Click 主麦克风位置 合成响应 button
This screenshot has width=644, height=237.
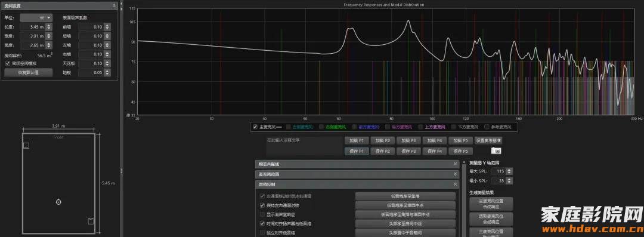(x=491, y=204)
